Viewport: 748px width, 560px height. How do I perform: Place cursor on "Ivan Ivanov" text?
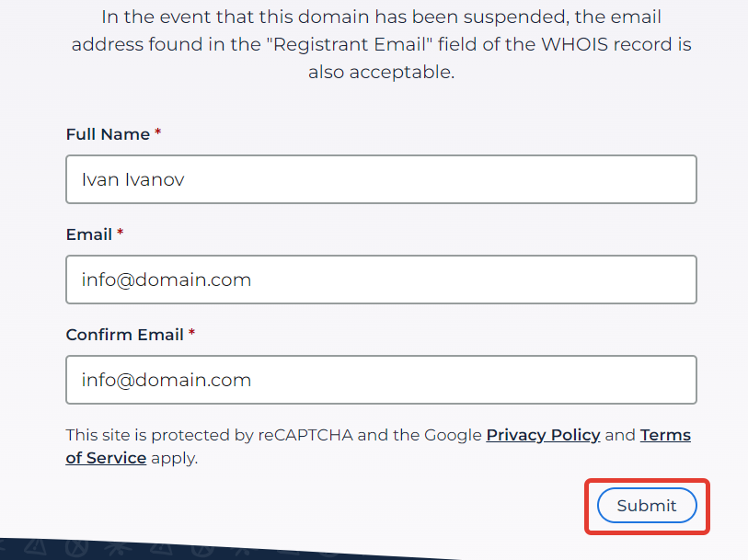tap(132, 179)
